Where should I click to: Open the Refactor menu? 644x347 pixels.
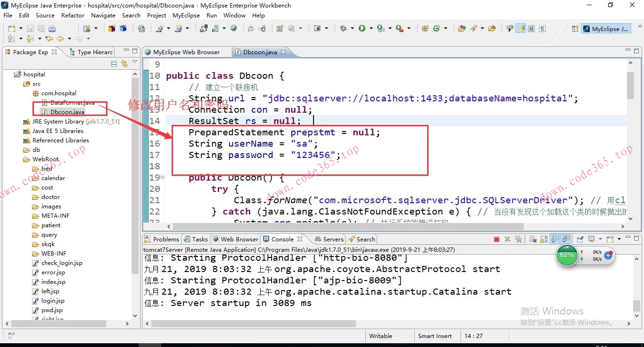pyautogui.click(x=73, y=15)
